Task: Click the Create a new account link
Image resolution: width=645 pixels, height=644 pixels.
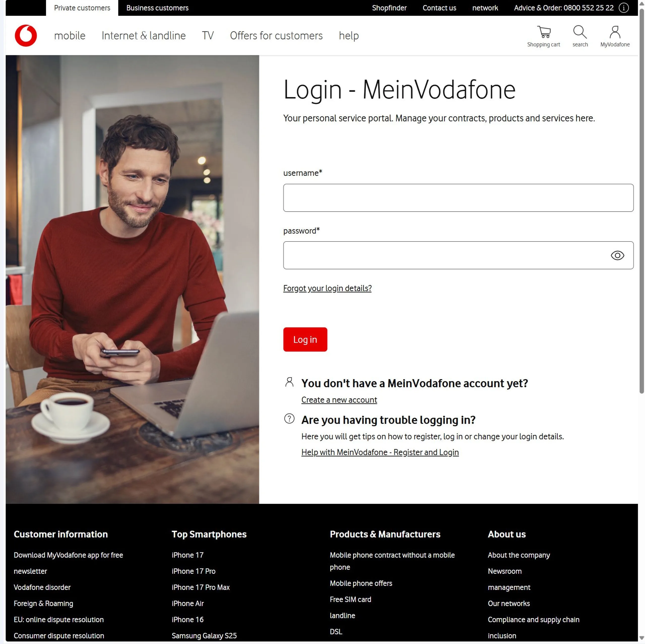Action: point(339,400)
